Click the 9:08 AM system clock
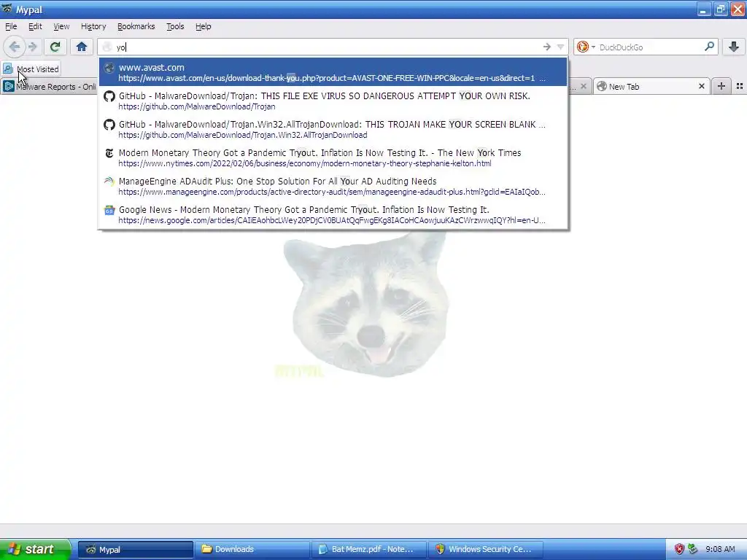This screenshot has height=560, width=747. (x=720, y=549)
